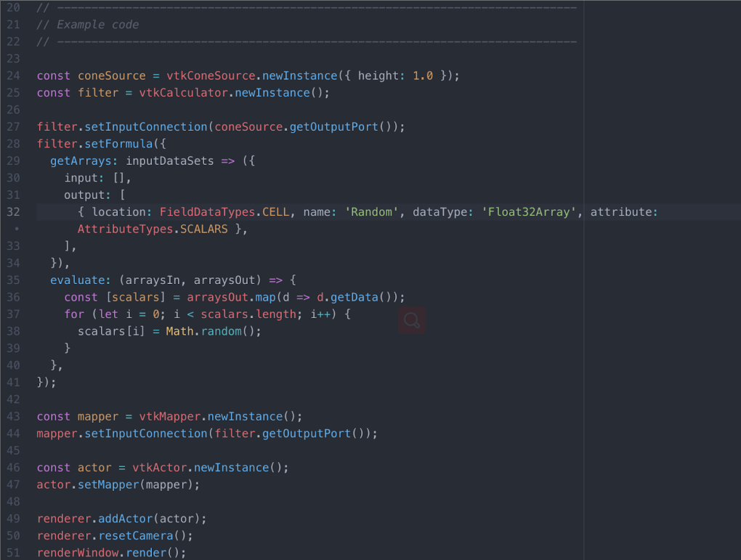
Task: Click 'getArrays' property on line 29
Action: (x=81, y=161)
